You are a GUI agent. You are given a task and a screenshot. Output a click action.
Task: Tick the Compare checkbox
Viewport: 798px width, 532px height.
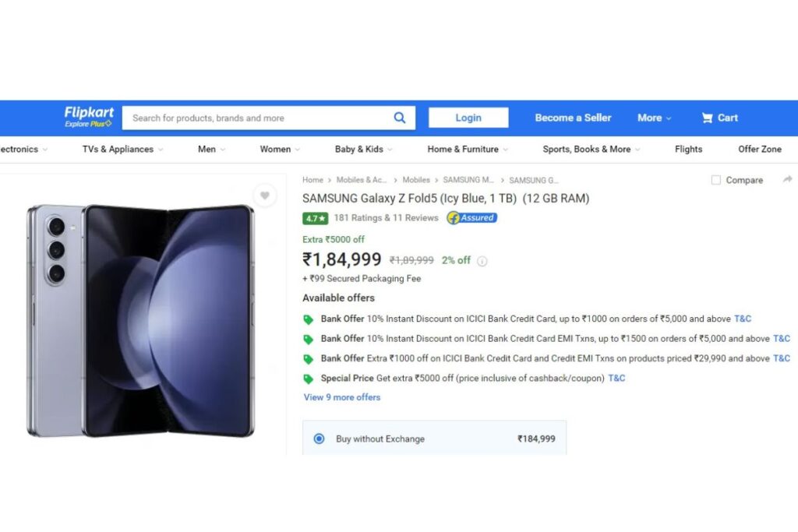click(x=715, y=180)
